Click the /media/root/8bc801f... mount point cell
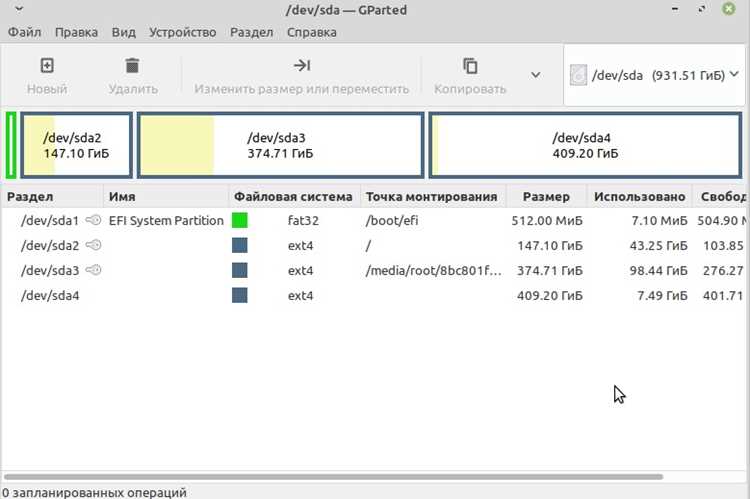Image resolution: width=750 pixels, height=499 pixels. tap(433, 270)
